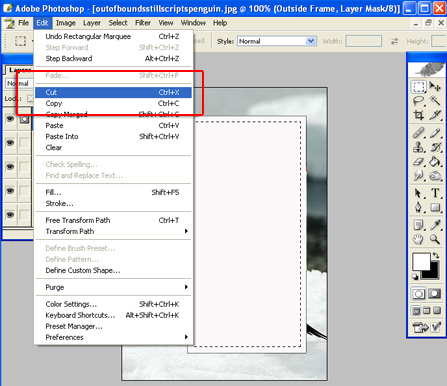Open the Filter menu
447x386 pixels.
click(143, 23)
